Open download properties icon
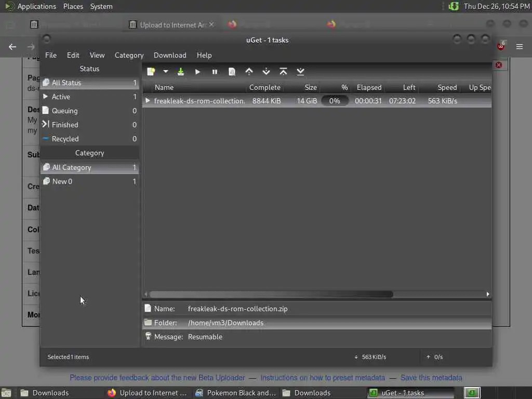The image size is (532, 399). coord(232,72)
